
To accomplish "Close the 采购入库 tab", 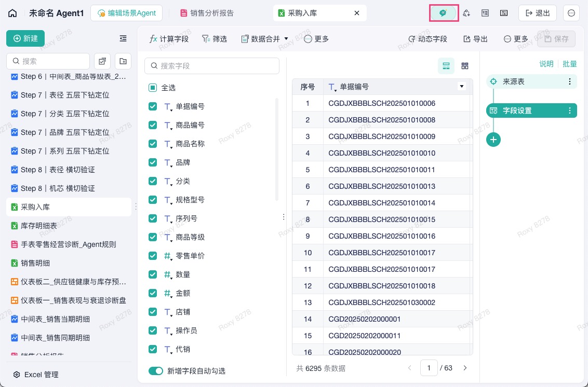I will tap(357, 13).
